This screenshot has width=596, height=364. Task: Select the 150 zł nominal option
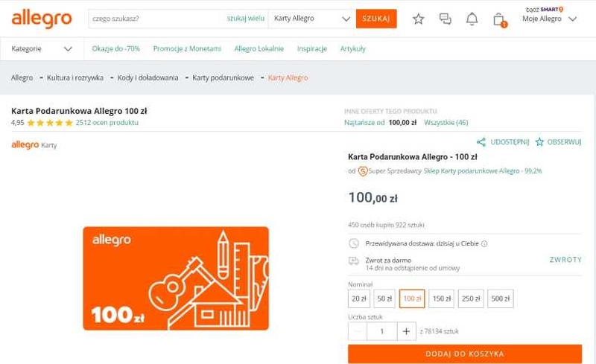coord(441,298)
